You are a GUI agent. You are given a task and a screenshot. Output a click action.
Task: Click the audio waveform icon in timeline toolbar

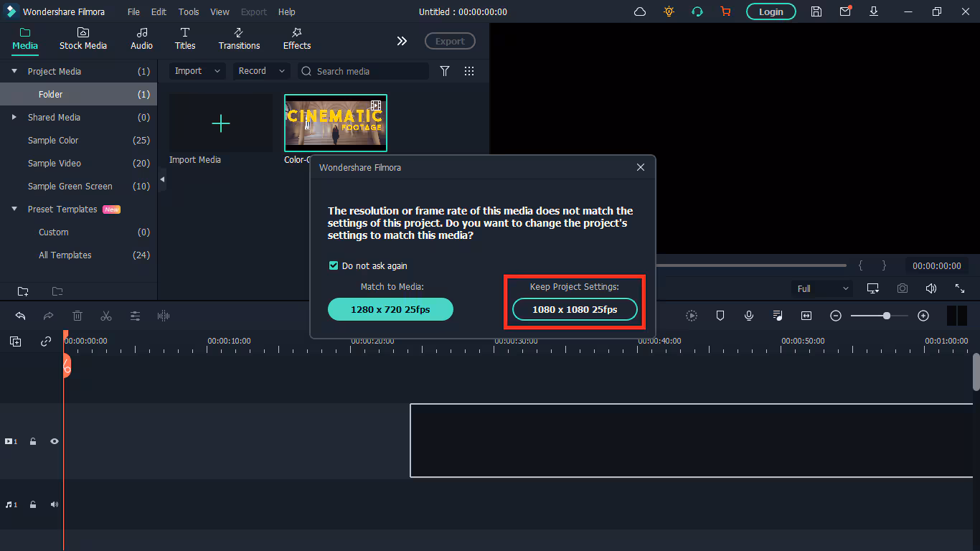(164, 316)
